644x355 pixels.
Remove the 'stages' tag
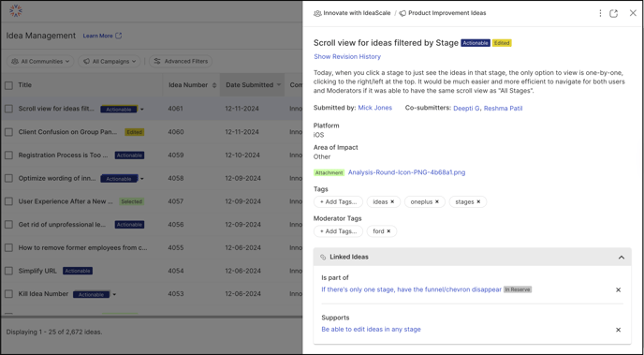click(478, 201)
